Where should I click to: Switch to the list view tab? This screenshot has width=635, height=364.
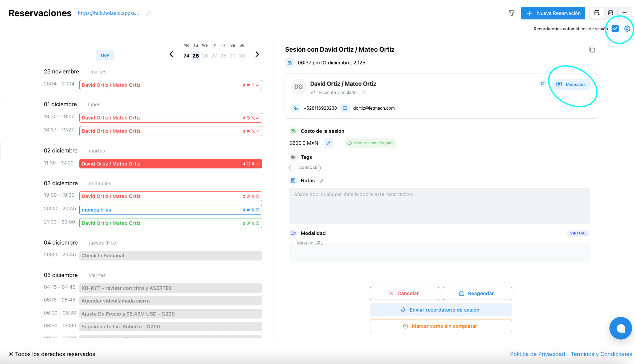click(x=624, y=13)
